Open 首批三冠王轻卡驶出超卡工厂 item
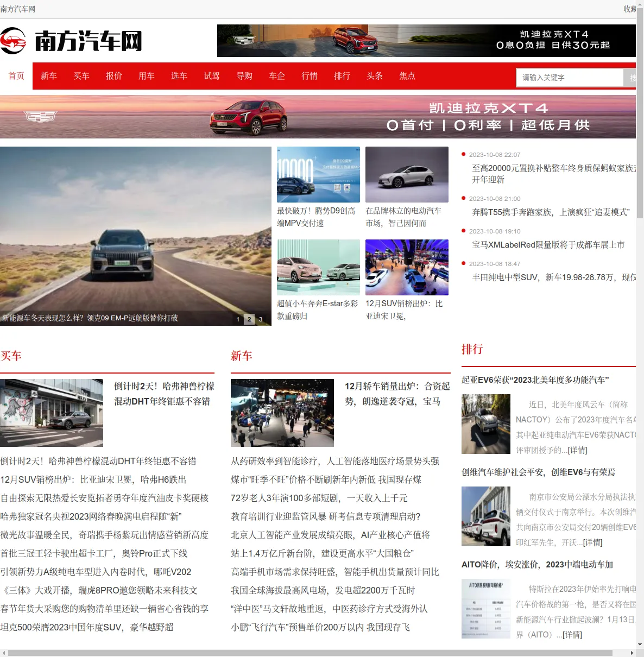 [x=94, y=553]
